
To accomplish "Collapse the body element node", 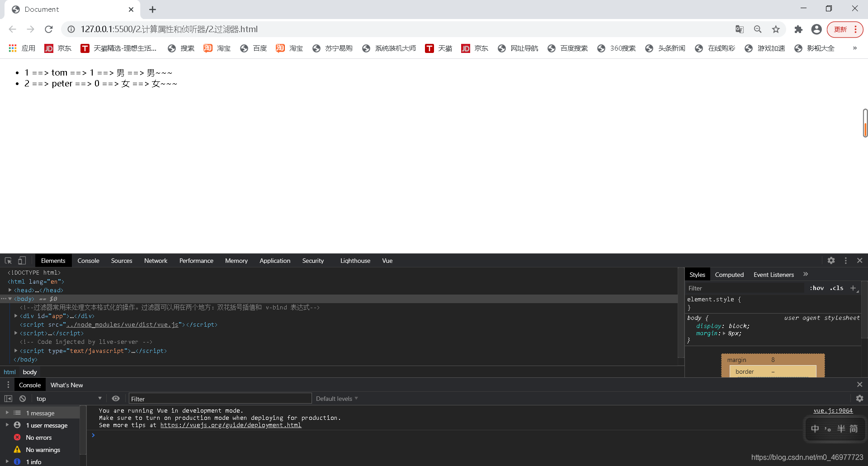I will pyautogui.click(x=10, y=299).
